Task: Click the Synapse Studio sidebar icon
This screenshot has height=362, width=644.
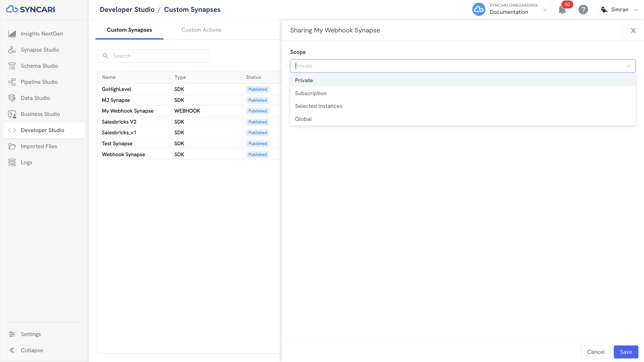Action: click(12, 50)
